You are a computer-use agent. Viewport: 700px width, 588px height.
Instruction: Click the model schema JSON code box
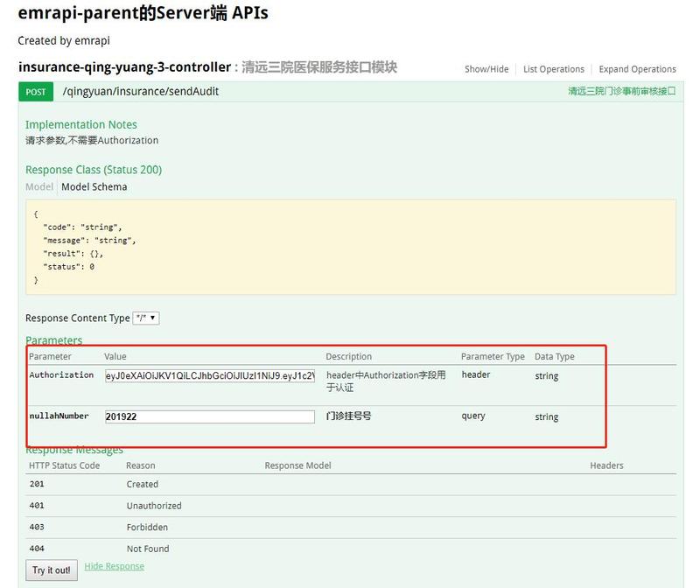click(351, 247)
